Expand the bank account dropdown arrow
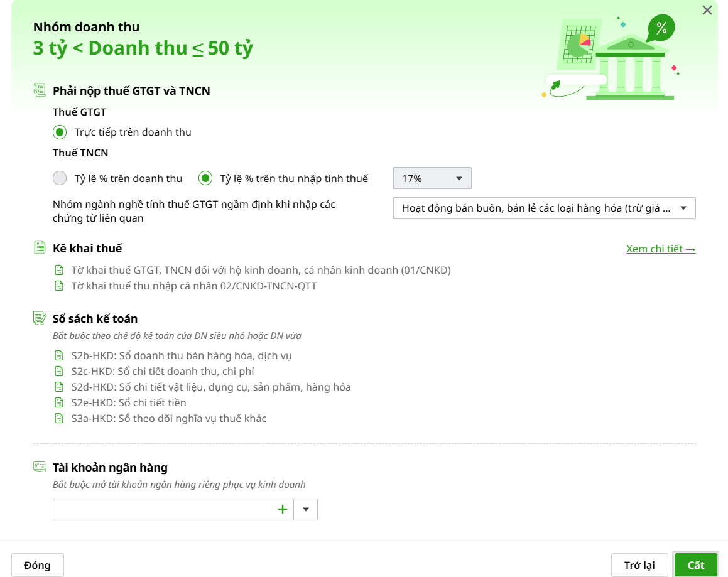The image size is (728, 577). (306, 509)
